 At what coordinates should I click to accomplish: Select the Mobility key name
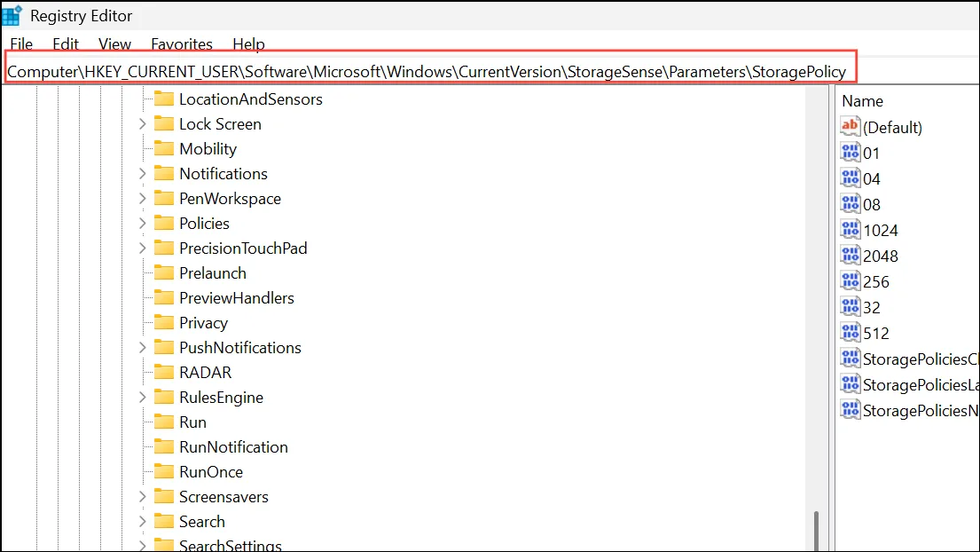click(x=208, y=149)
